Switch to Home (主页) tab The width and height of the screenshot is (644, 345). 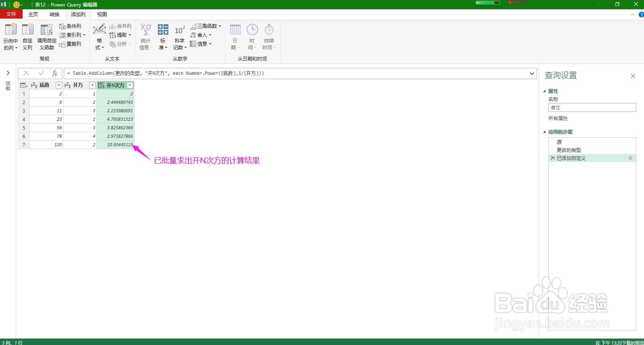click(33, 15)
